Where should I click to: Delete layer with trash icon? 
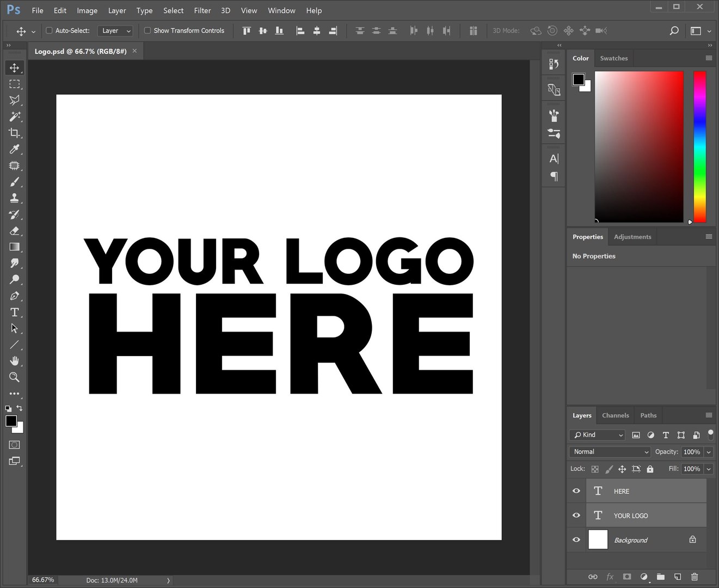(x=695, y=577)
